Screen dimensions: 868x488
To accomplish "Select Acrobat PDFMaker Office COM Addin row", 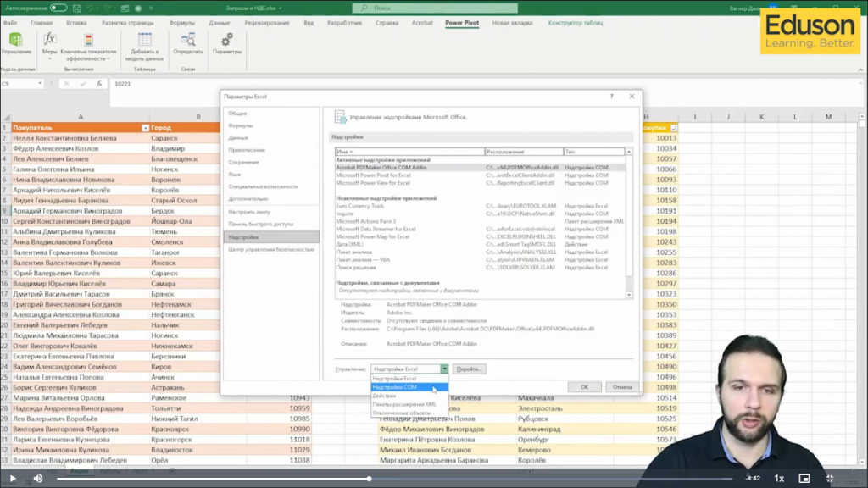I will click(x=480, y=168).
